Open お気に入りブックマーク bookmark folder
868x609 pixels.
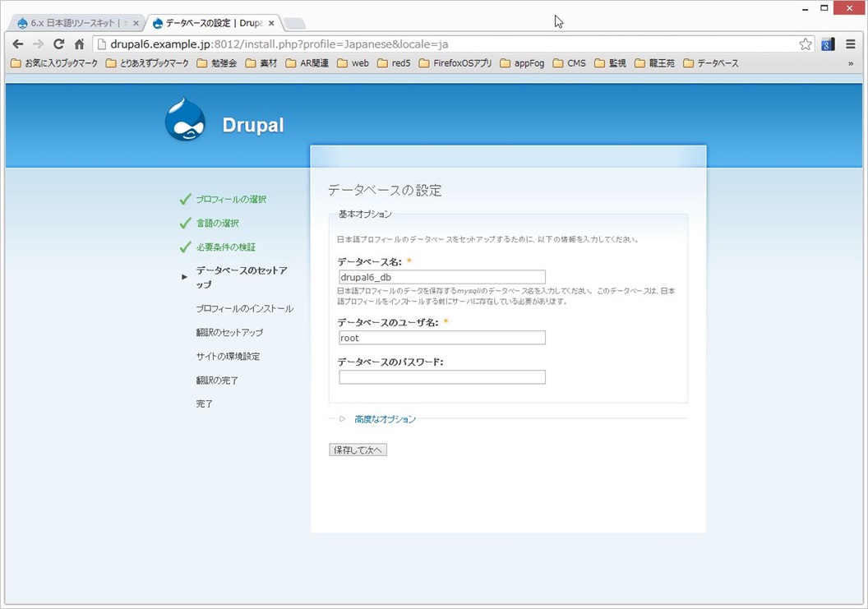pos(54,63)
